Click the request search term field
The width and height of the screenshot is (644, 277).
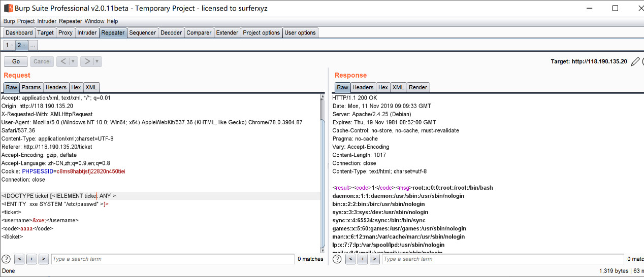(x=173, y=259)
